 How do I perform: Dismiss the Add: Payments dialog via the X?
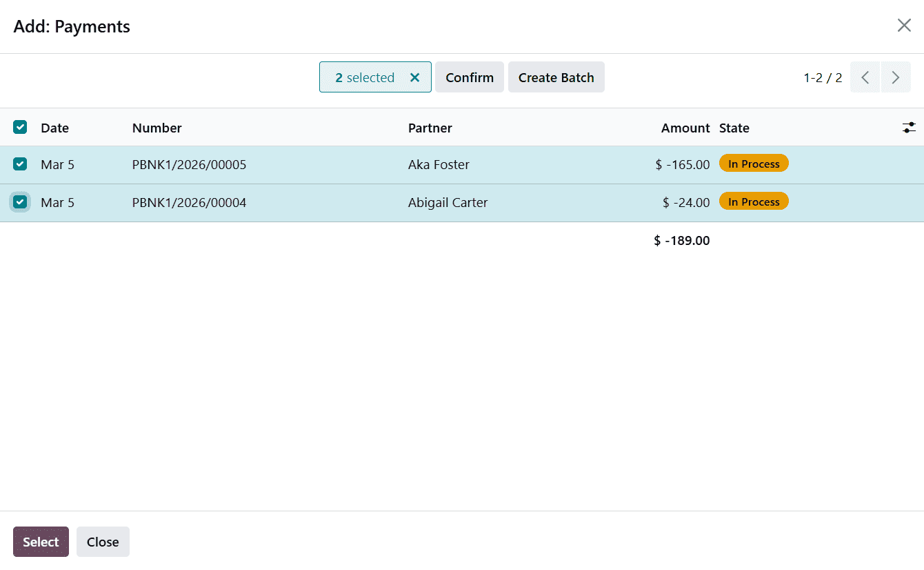pyautogui.click(x=904, y=25)
